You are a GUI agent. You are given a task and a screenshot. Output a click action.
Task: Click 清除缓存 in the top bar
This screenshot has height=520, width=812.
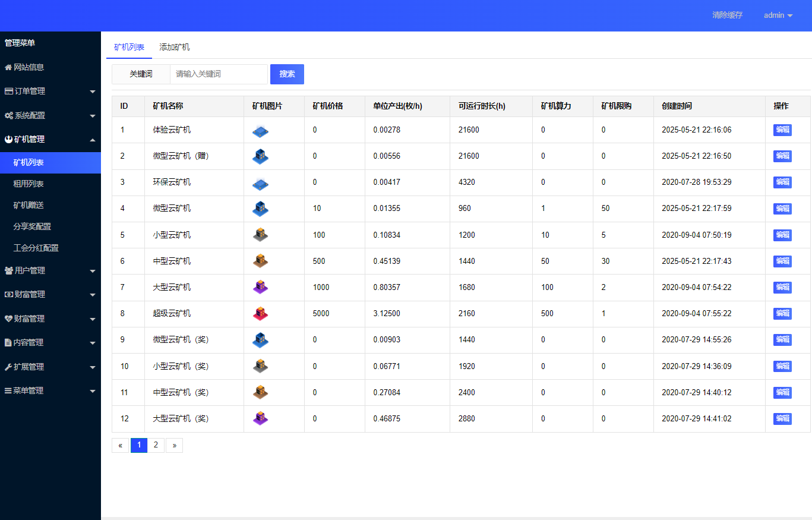click(726, 15)
